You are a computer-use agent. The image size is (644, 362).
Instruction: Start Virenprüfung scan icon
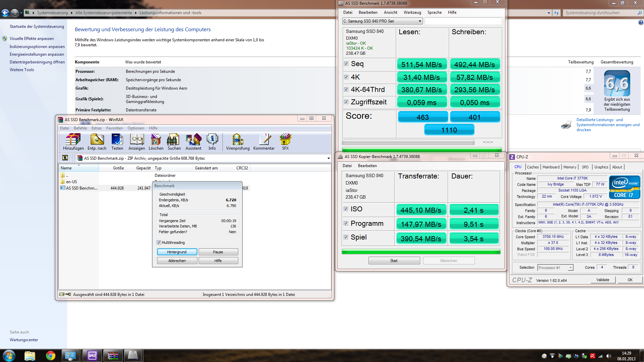(x=238, y=142)
